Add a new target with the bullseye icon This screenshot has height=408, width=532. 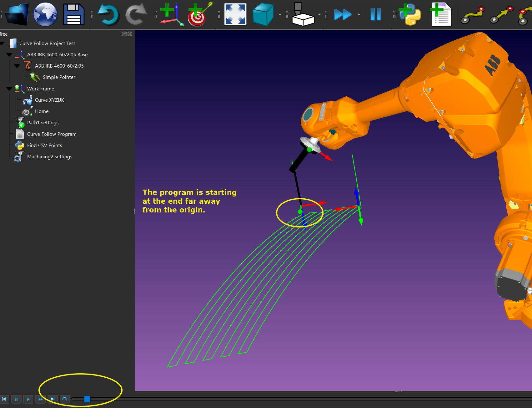199,14
